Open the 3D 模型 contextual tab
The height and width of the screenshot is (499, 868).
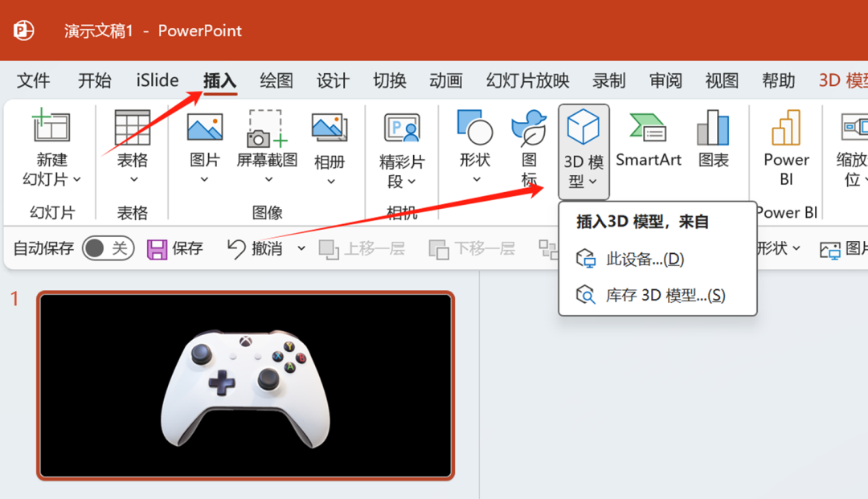(x=843, y=81)
